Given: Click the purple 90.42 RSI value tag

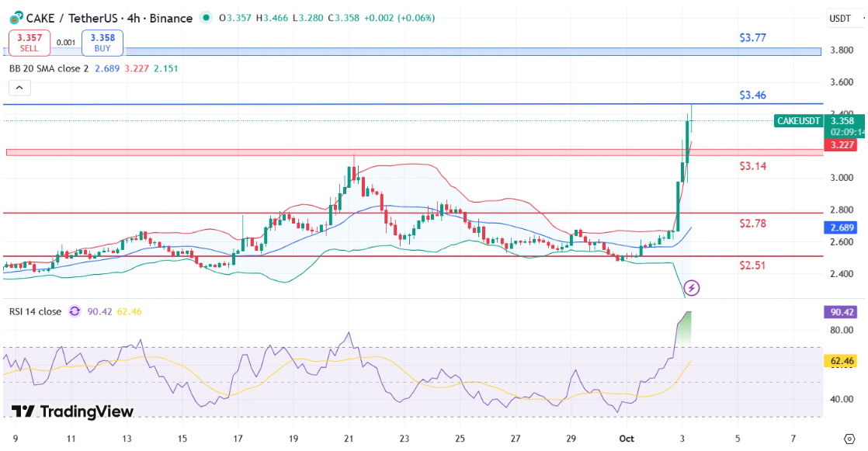Looking at the screenshot, I should coord(841,312).
